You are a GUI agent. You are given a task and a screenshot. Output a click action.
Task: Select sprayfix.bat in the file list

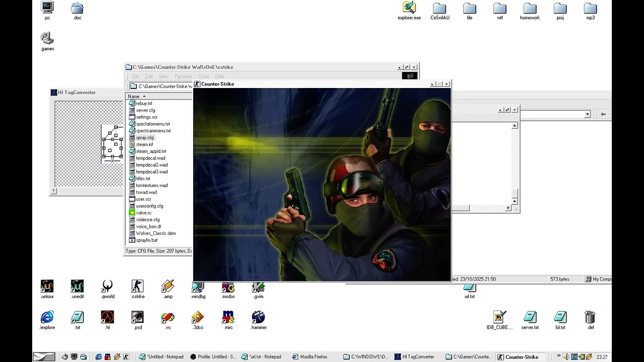pyautogui.click(x=143, y=240)
